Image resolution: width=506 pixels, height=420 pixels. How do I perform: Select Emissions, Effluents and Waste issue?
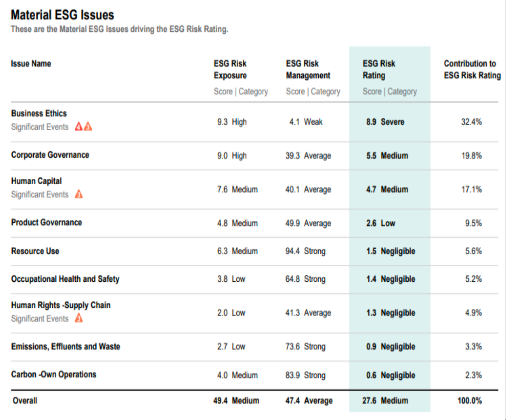coord(65,346)
